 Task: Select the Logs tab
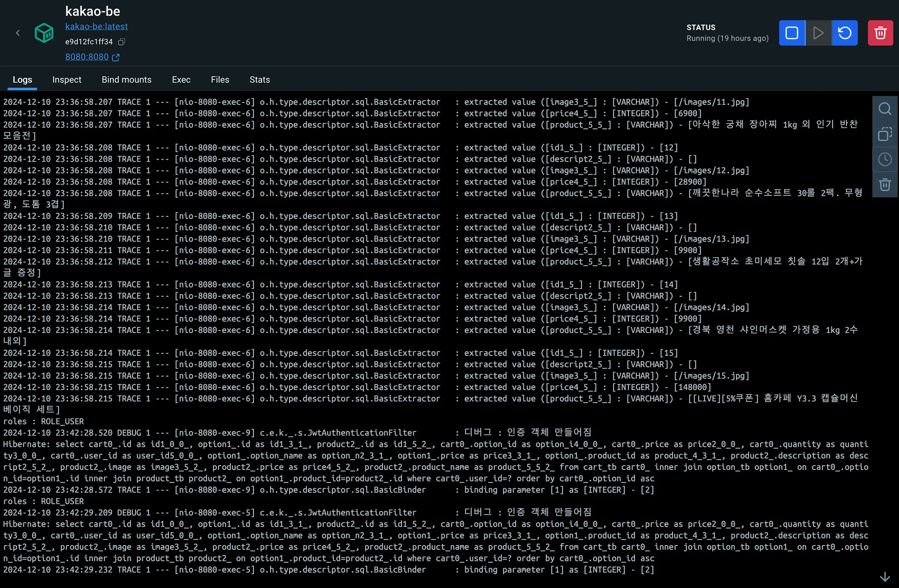[x=22, y=80]
